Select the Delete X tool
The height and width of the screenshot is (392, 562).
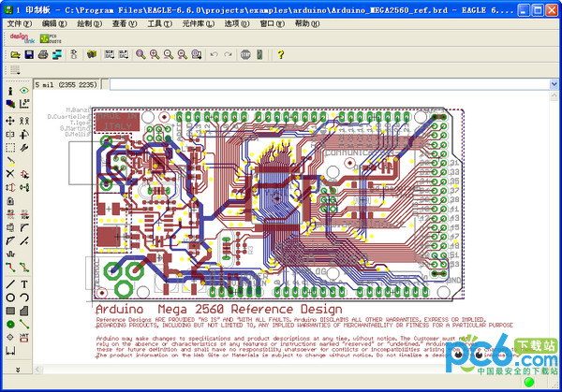pos(10,174)
